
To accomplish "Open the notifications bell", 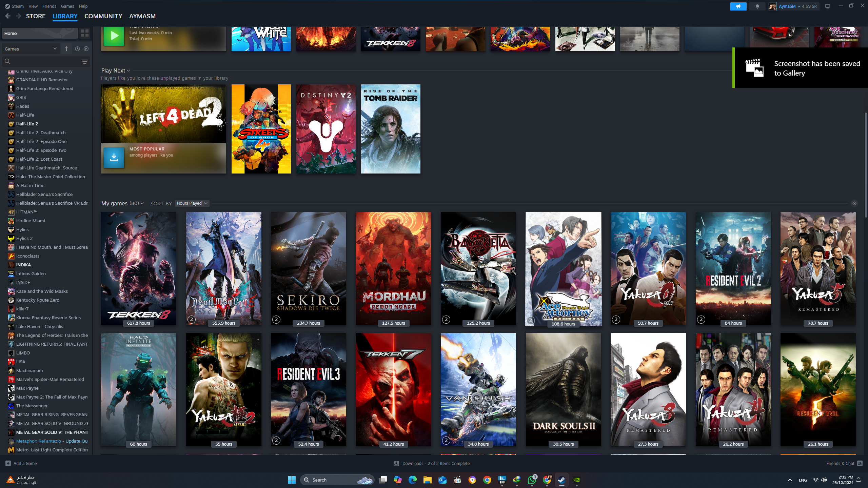I will (x=757, y=6).
